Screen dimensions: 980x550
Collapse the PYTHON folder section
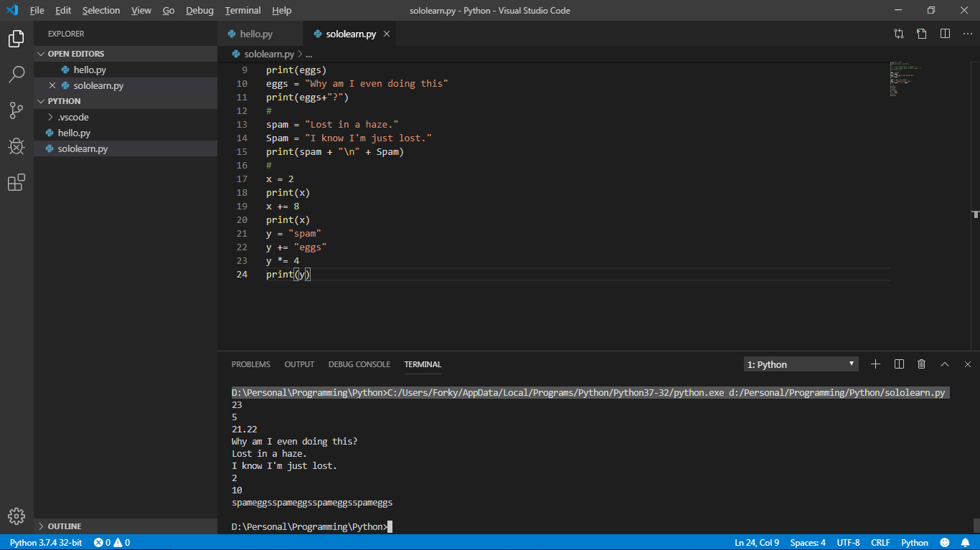tap(126, 101)
